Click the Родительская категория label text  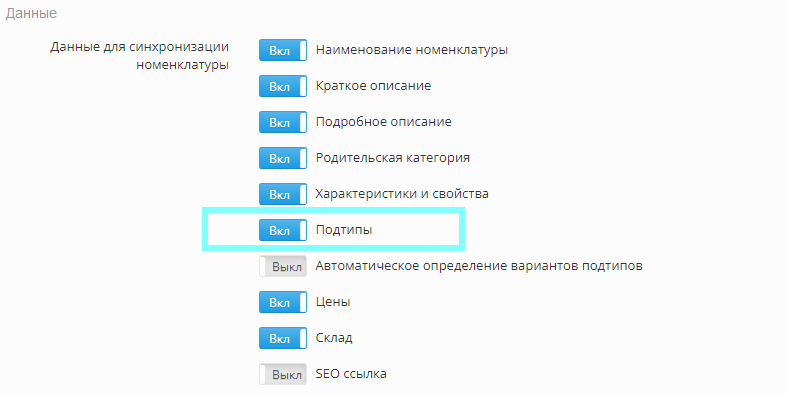392,158
